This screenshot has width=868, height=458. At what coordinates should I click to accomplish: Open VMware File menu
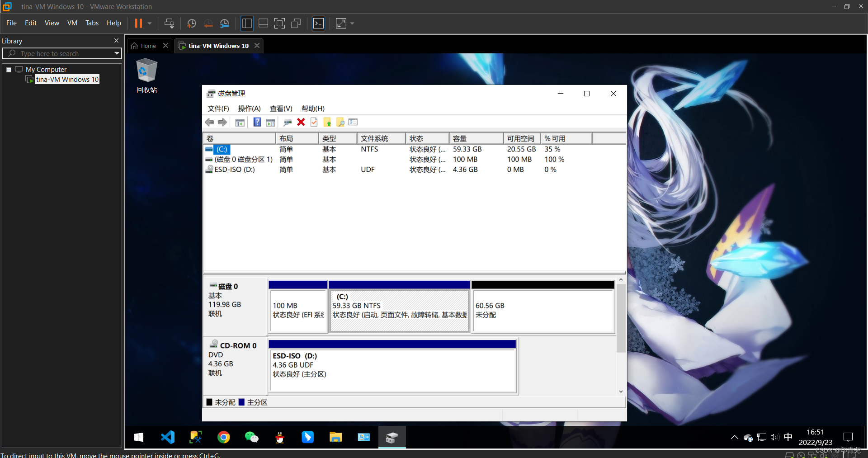(11, 23)
